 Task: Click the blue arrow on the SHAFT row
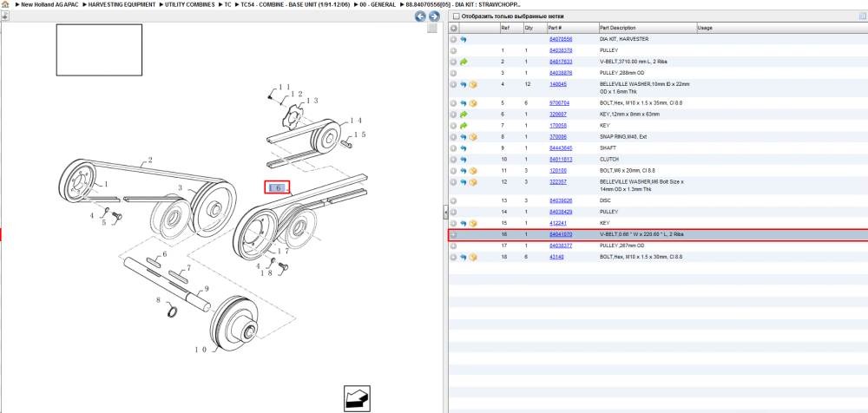coord(464,148)
